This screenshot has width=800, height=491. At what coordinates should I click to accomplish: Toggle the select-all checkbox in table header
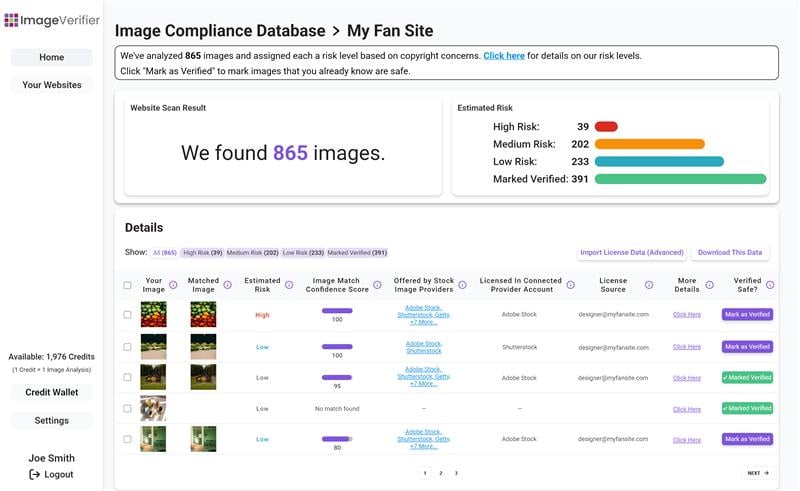click(127, 285)
